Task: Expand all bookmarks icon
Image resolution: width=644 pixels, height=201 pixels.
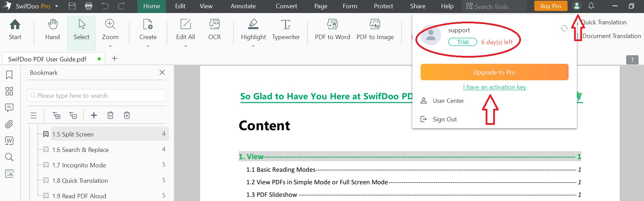Action: [x=56, y=116]
